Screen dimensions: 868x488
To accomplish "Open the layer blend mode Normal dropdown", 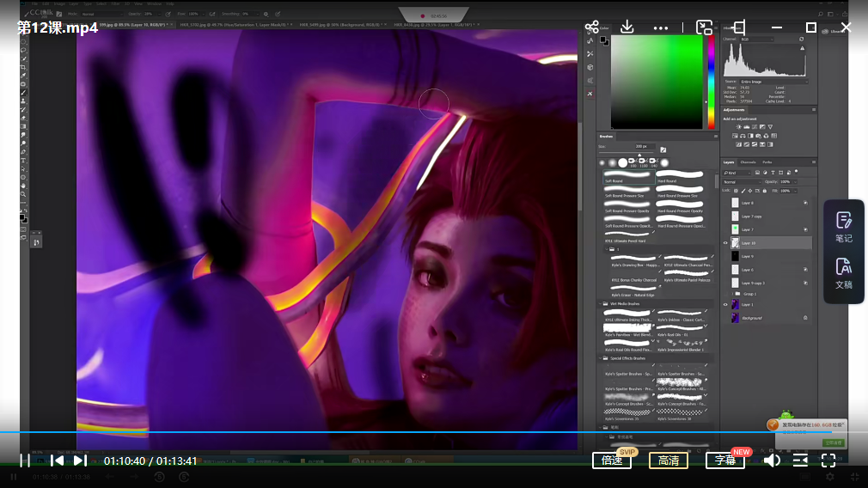I will [x=742, y=182].
